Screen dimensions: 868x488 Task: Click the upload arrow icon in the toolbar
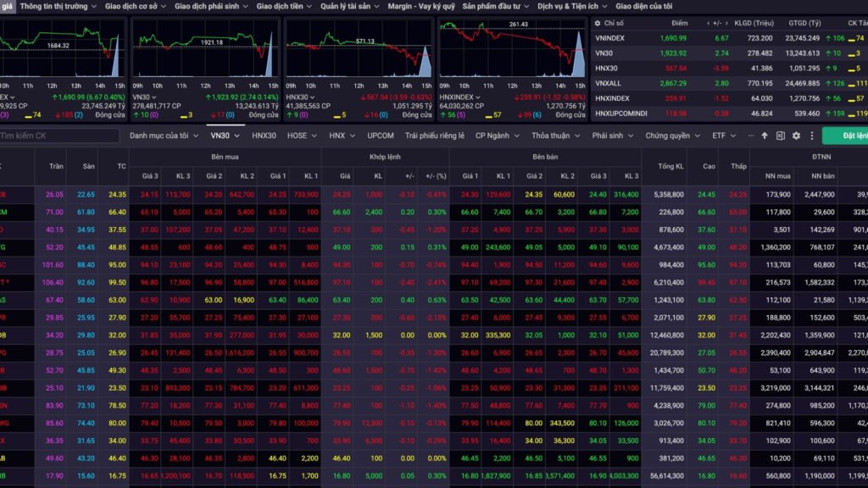point(765,136)
